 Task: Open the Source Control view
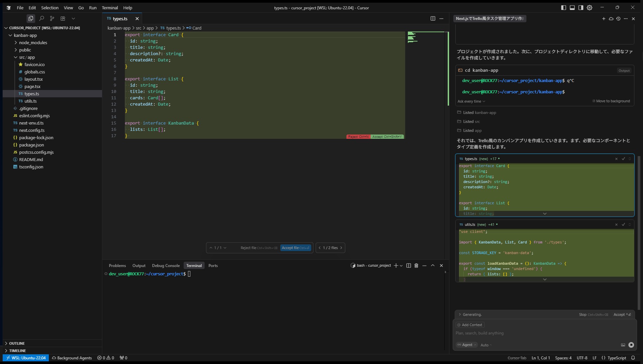52,19
